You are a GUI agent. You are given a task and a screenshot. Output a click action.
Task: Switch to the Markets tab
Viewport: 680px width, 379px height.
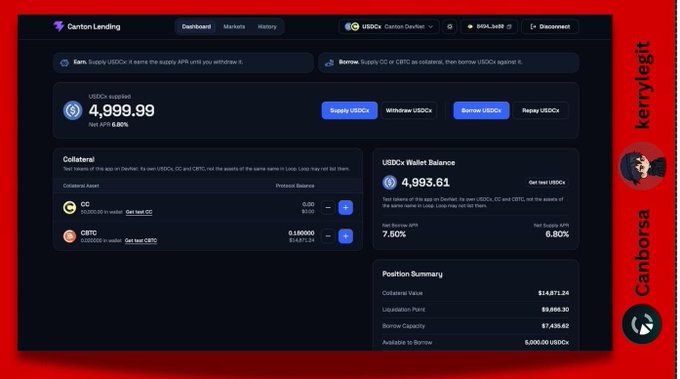coord(234,26)
